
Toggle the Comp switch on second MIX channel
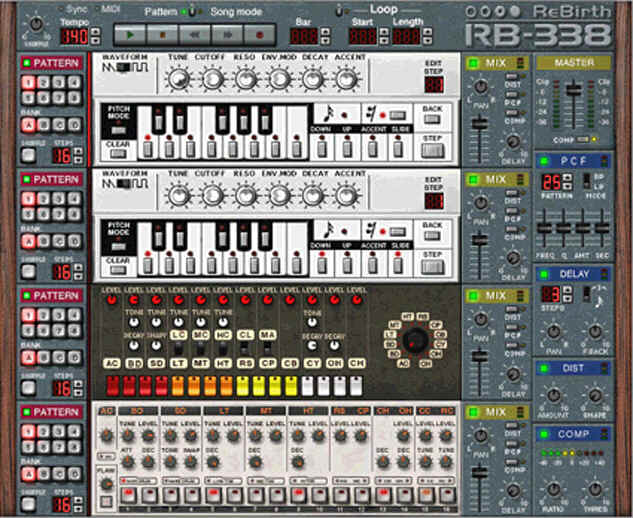[x=513, y=229]
